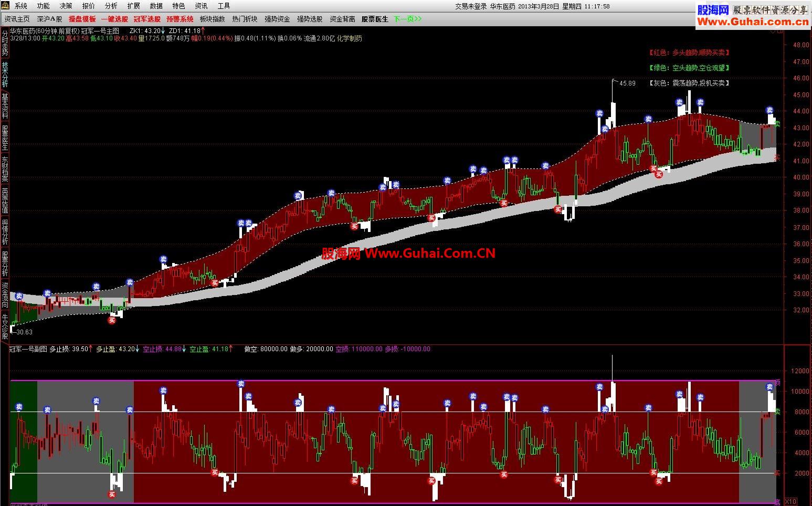
Task: Click the green legend 【绿色：空头趋势,空仓观望】
Action: pyautogui.click(x=689, y=68)
